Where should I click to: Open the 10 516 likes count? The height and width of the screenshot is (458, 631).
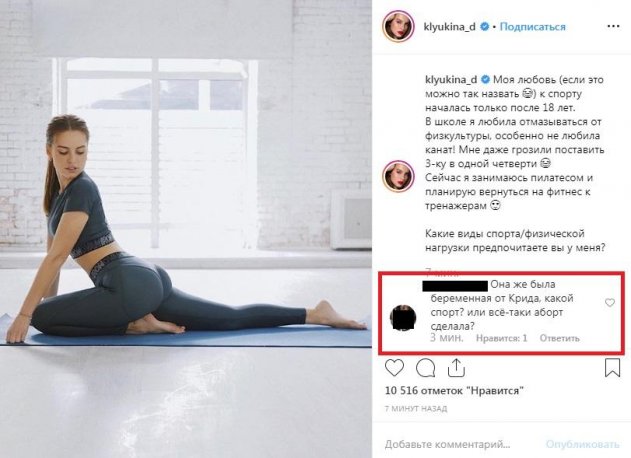point(438,393)
